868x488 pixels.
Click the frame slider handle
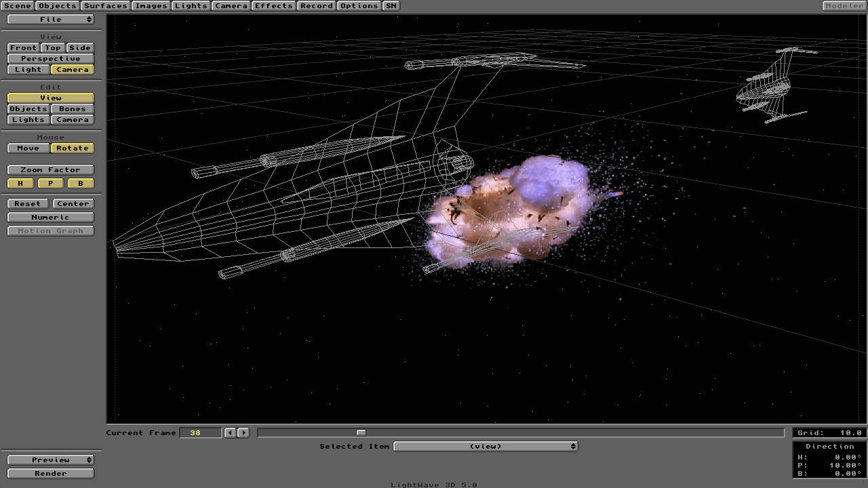[x=361, y=432]
